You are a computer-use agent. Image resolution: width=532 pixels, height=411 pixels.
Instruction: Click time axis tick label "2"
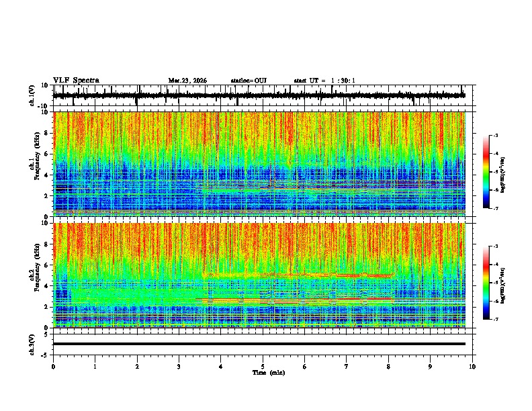tap(137, 367)
